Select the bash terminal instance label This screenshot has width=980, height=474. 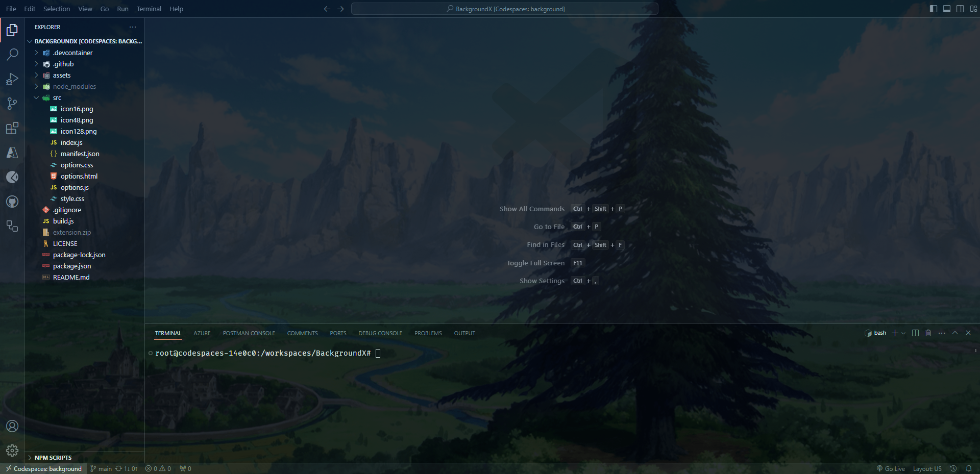click(875, 333)
